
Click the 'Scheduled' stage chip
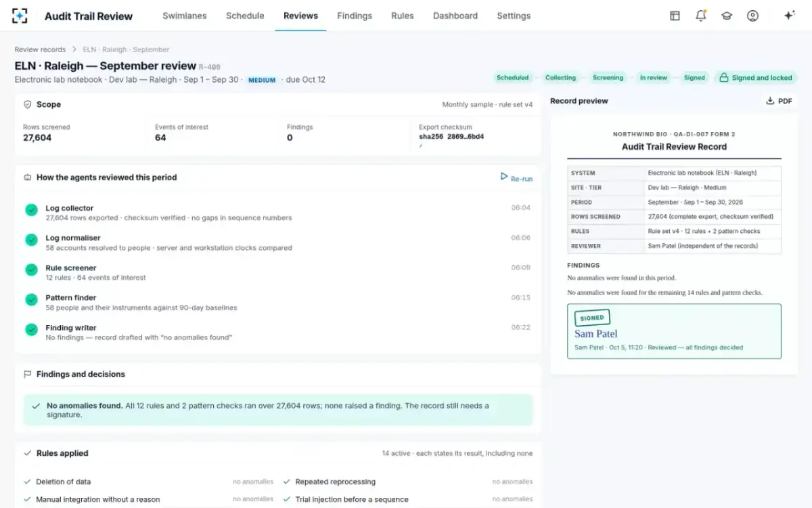[513, 78]
